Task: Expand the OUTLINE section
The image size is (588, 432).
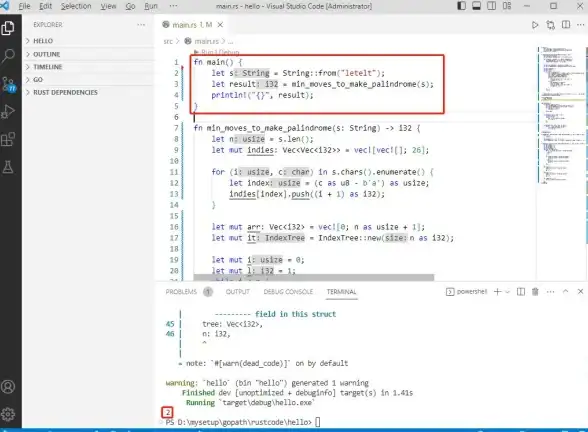Action: (x=88, y=54)
